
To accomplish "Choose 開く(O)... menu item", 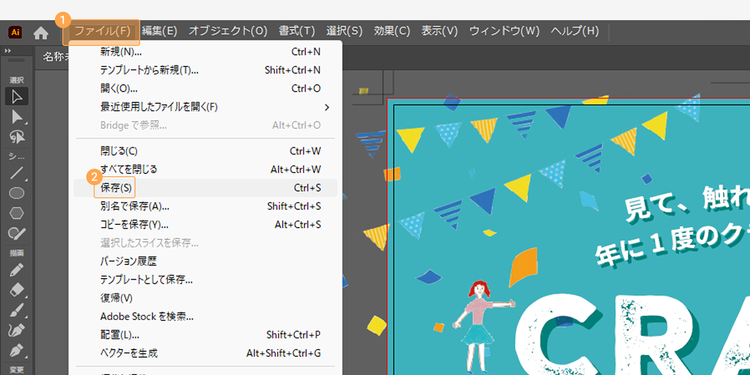I will tap(206, 88).
